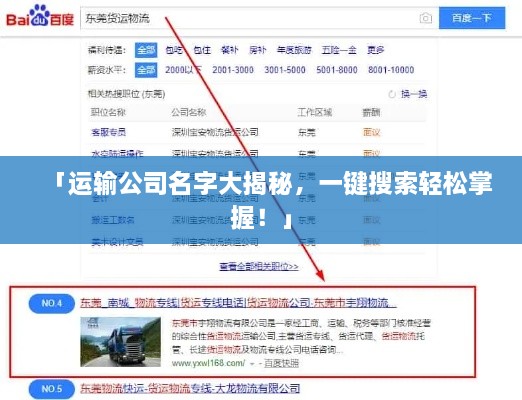Select 全部 in the 薪资水平 filter row
Screen dimensions: 522x400
pyautogui.click(x=146, y=70)
